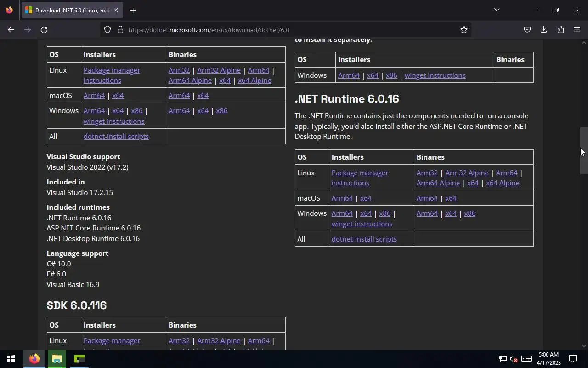
Task: Click the F# 6.0 language text
Action: click(x=56, y=274)
